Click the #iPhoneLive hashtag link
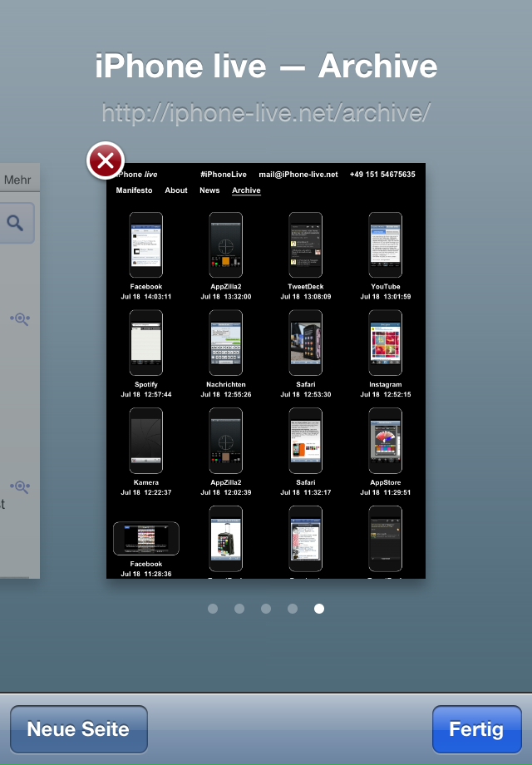Screen dimensions: 532x765 tap(224, 174)
